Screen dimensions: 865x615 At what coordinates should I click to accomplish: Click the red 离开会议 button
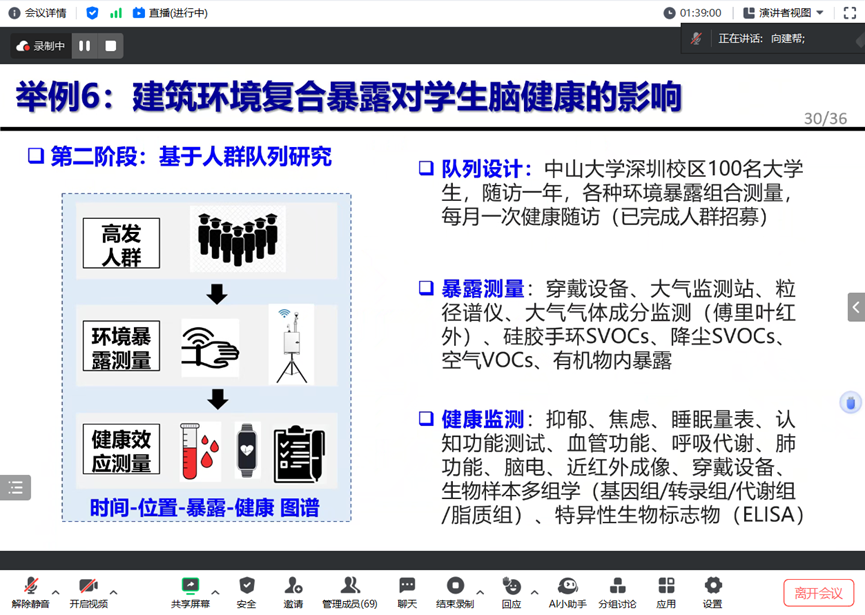tap(818, 593)
